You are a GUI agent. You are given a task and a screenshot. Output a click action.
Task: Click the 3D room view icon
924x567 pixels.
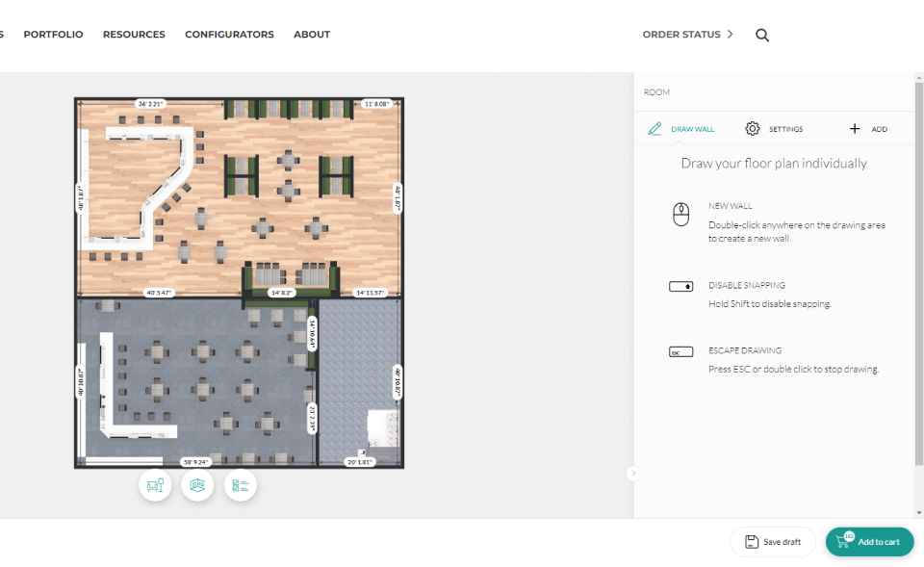(x=197, y=485)
